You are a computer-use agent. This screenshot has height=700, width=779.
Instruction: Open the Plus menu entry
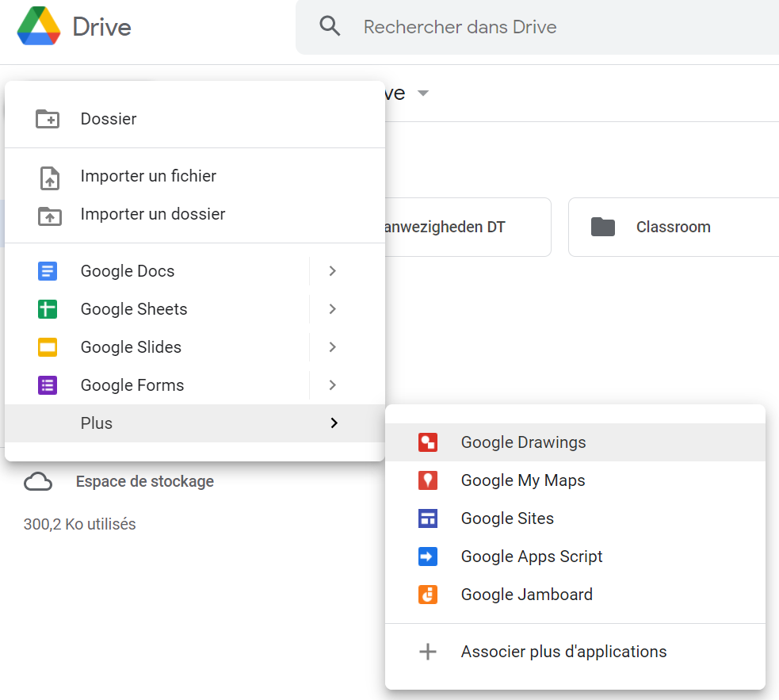(195, 423)
